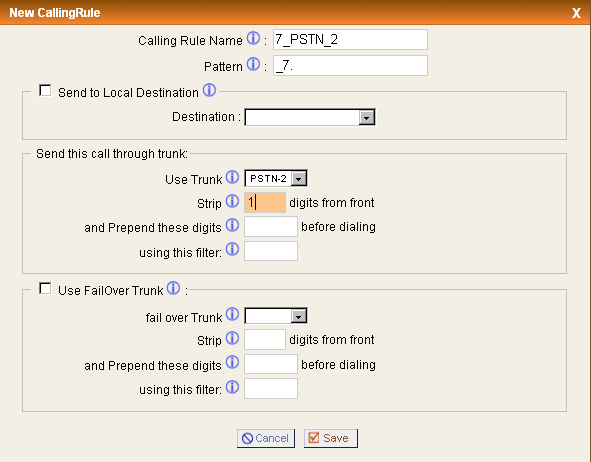This screenshot has height=462, width=591.
Task: Close the New CallingRule dialog
Action: (576, 13)
